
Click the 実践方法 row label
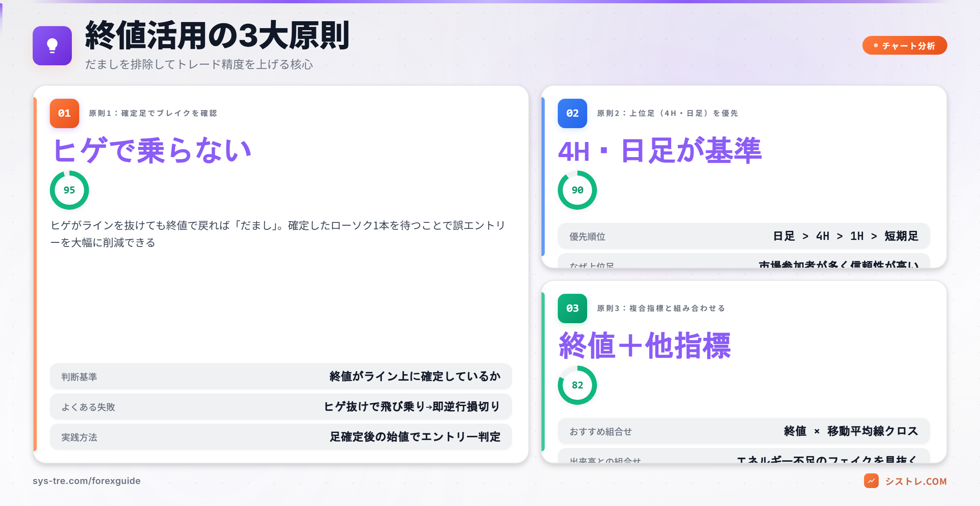(79, 437)
